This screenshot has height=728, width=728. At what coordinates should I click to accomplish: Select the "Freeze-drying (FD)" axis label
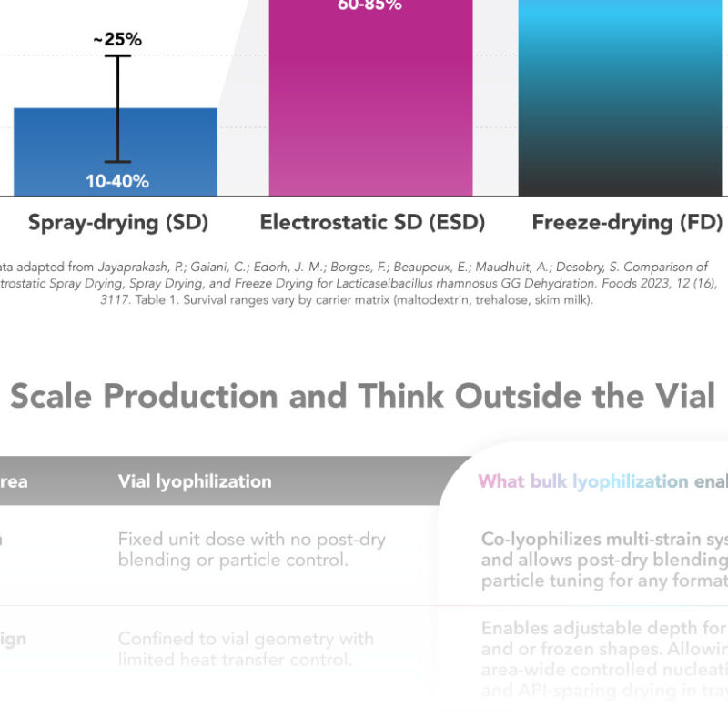click(627, 222)
